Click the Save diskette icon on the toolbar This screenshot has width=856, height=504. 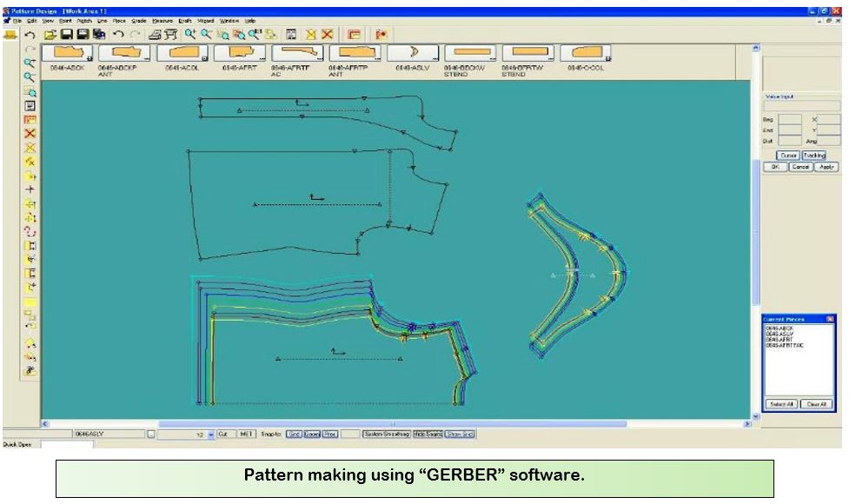(67, 32)
